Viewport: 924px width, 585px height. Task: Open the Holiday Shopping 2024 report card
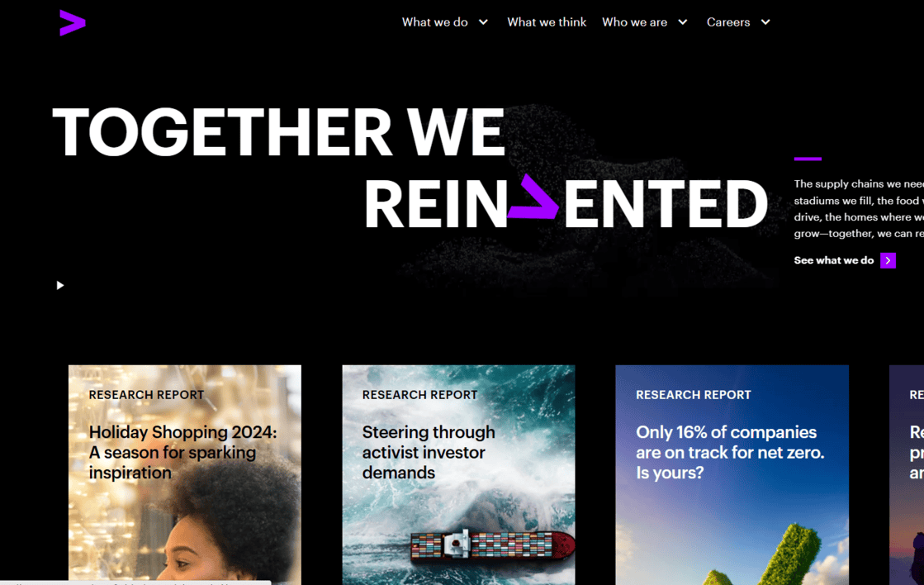point(184,475)
